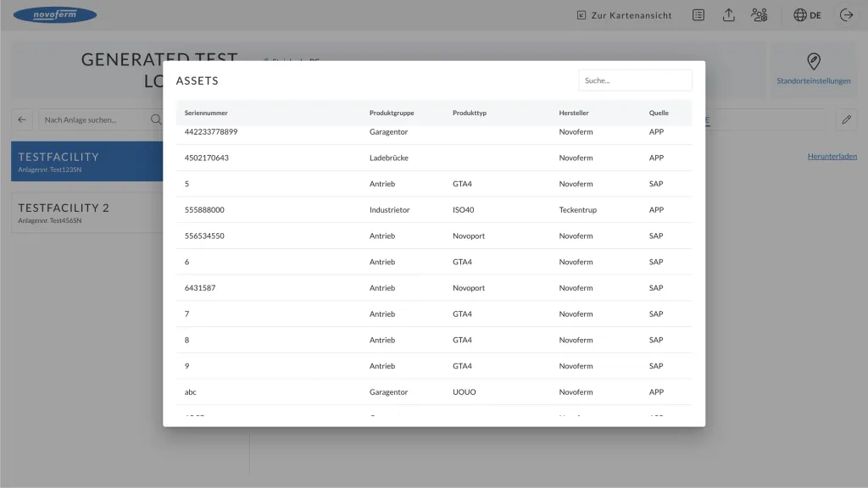Click Ladebrücke product group cell
The height and width of the screenshot is (488, 868).
pyautogui.click(x=388, y=158)
